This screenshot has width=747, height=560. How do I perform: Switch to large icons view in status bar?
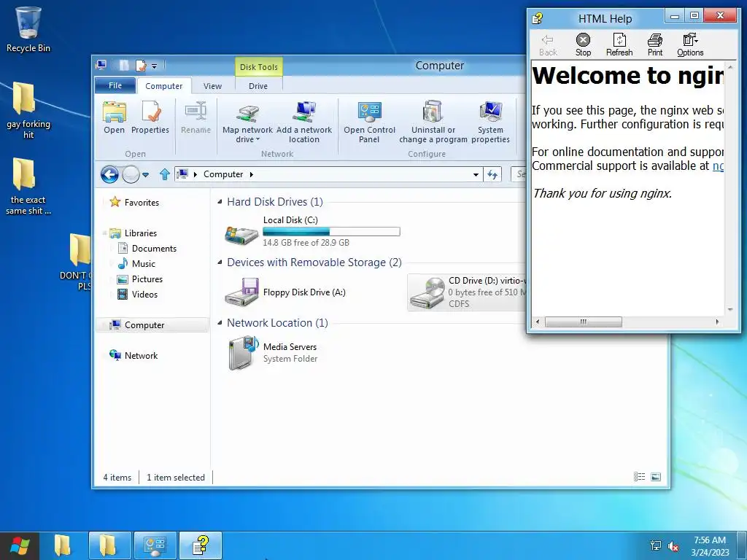[x=656, y=477]
